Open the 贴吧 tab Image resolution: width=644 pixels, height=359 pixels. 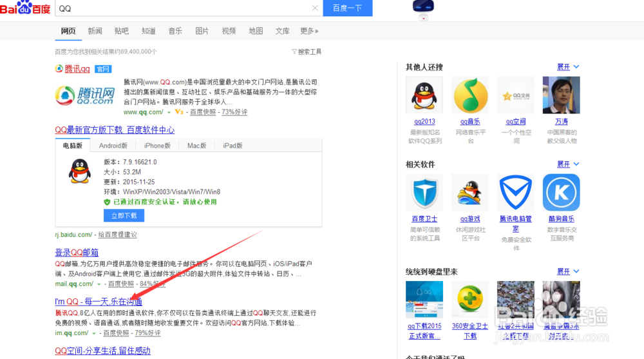pyautogui.click(x=122, y=31)
